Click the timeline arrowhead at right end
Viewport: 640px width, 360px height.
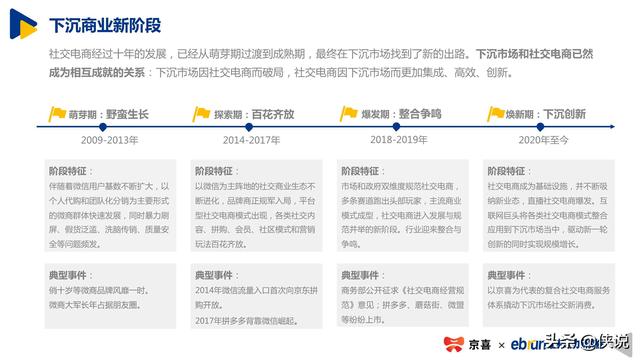(x=611, y=127)
